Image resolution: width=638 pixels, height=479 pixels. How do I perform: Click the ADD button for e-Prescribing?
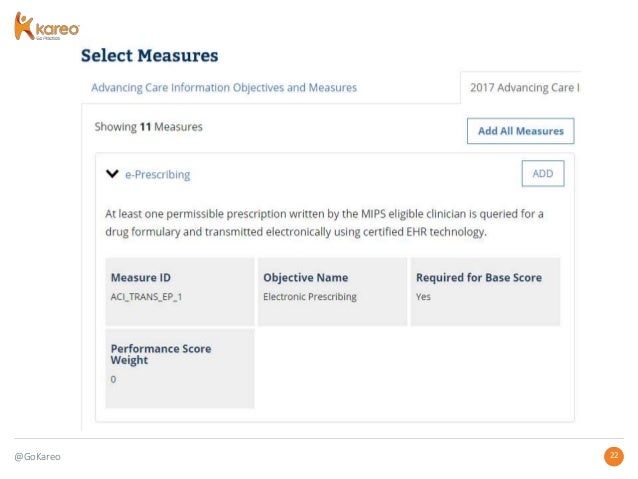pos(542,173)
